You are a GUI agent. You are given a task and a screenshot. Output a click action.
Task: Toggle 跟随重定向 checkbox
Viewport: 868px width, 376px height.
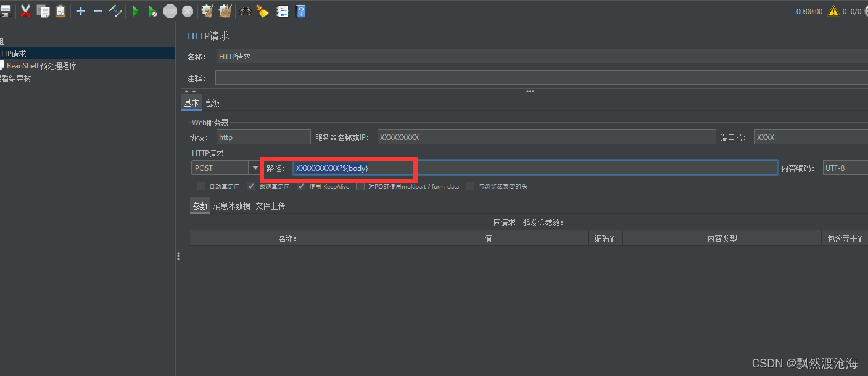coord(251,186)
